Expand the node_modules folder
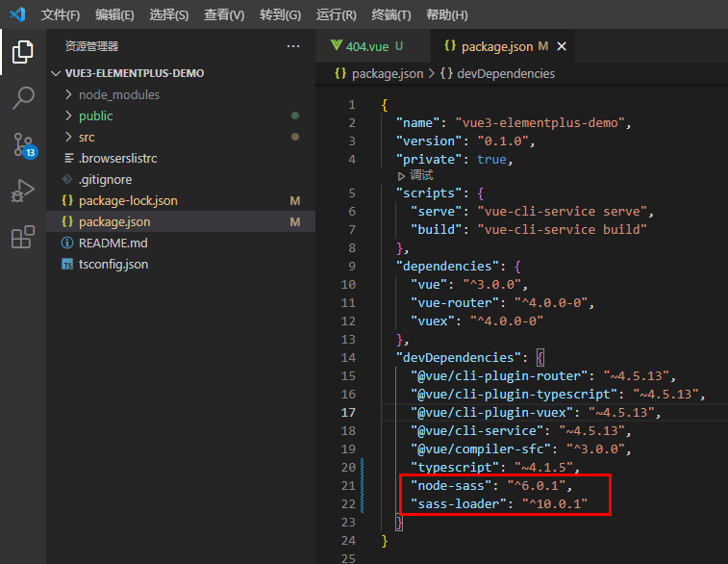The image size is (728, 564). coord(68,94)
